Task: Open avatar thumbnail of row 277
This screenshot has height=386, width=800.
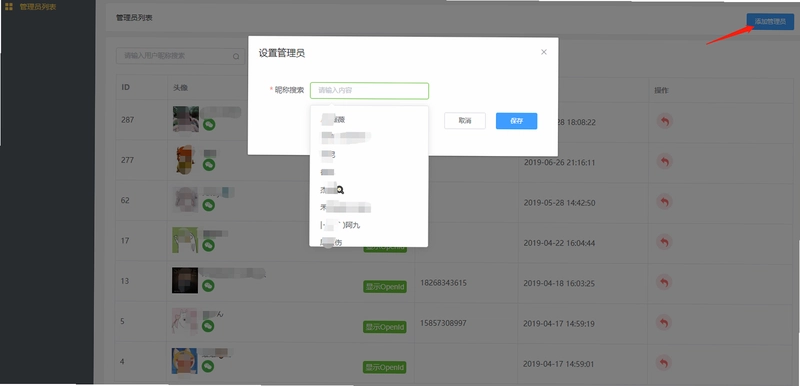Action: (x=185, y=160)
